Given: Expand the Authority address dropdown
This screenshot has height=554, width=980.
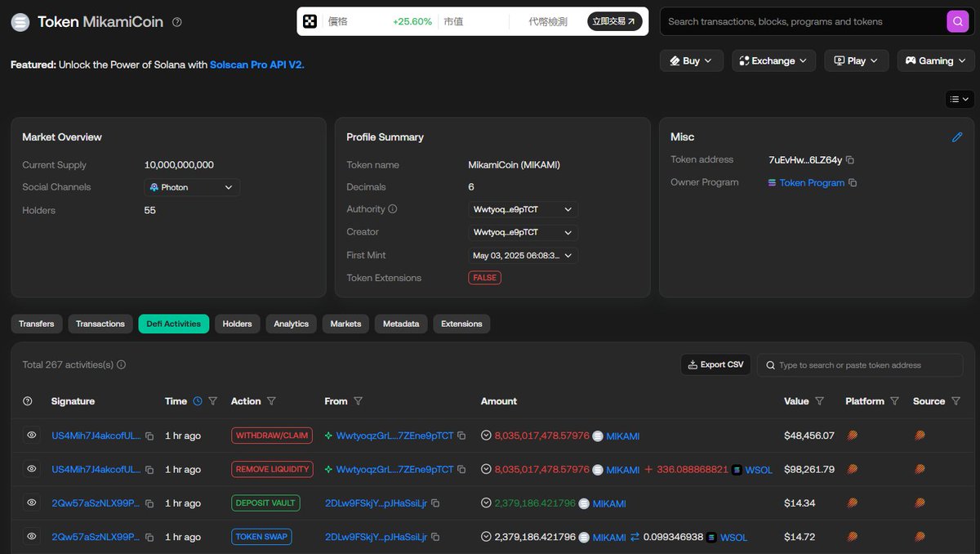Looking at the screenshot, I should [x=523, y=209].
